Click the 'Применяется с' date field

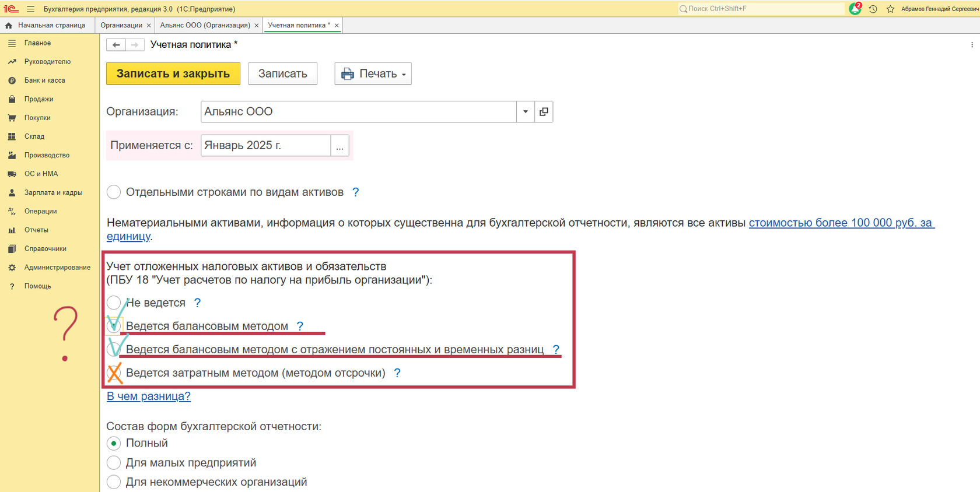pyautogui.click(x=266, y=146)
